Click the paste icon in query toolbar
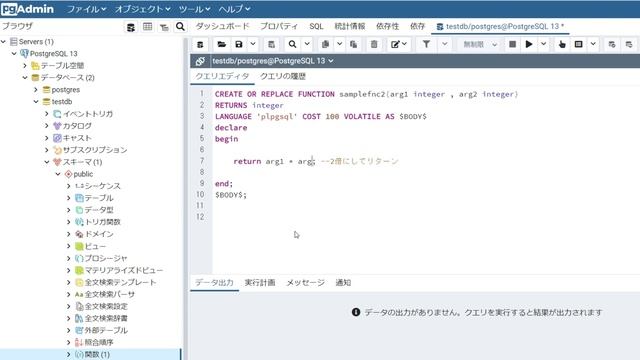640x360 pixels. click(x=353, y=44)
